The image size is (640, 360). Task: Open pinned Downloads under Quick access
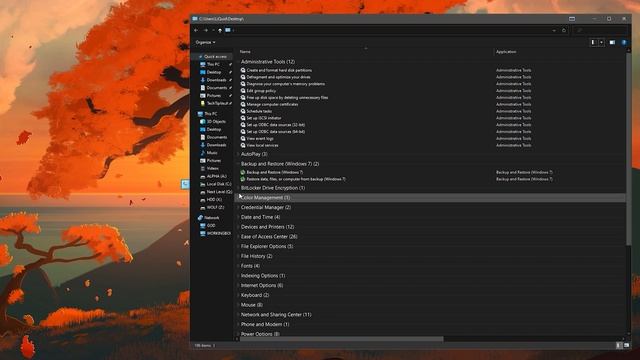216,80
